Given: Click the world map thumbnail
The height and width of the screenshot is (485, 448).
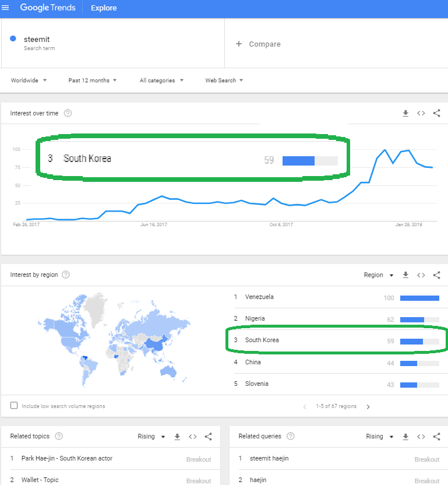Looking at the screenshot, I should click(x=114, y=339).
